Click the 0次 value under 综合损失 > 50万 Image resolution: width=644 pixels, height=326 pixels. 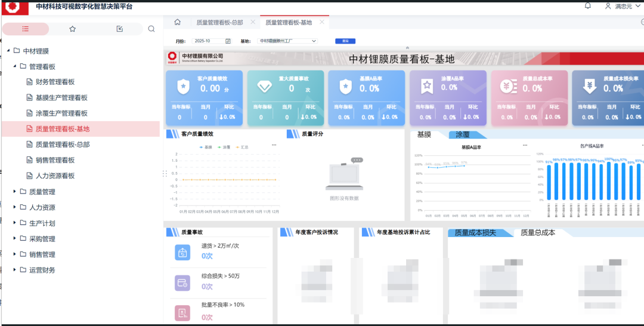coord(207,287)
